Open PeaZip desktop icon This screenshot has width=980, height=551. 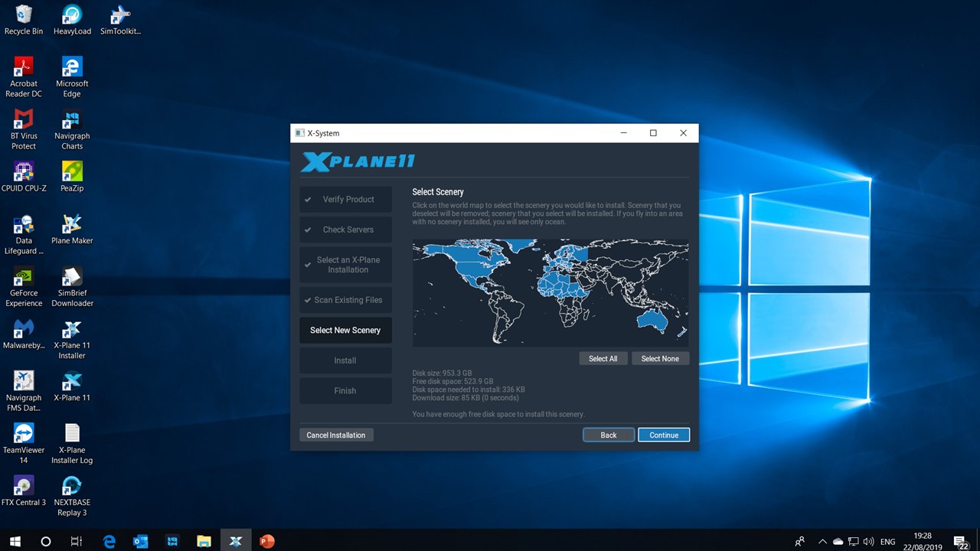click(x=72, y=177)
